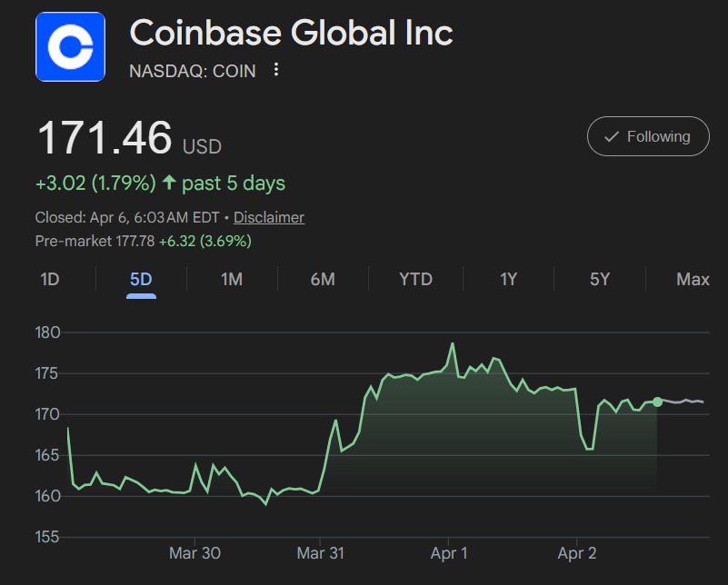Click the NASDAQ: COIN ticker label
728x585 pixels.
pos(192,70)
